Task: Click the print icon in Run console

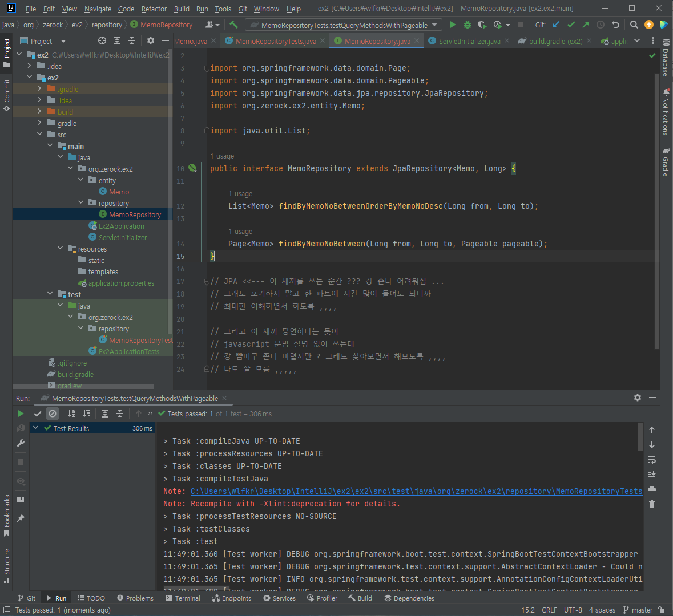Action: 651,489
